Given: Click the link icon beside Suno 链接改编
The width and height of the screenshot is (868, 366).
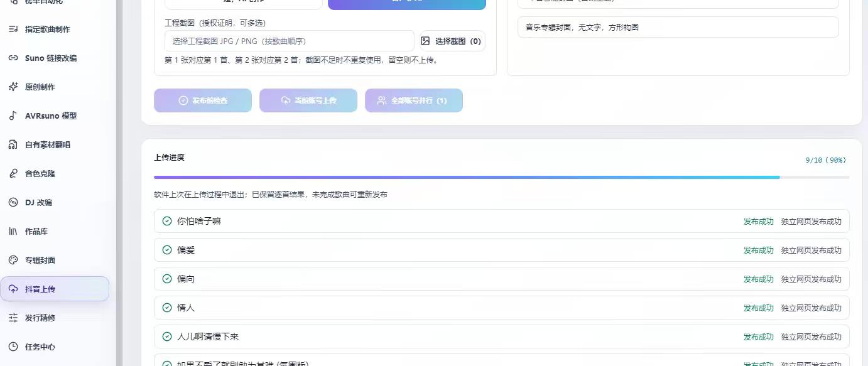Looking at the screenshot, I should pyautogui.click(x=13, y=58).
